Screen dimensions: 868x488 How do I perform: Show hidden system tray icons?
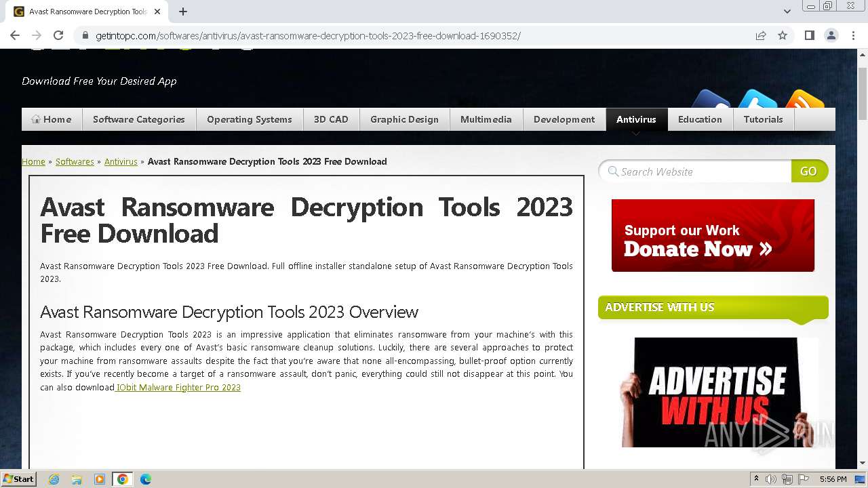coord(755,479)
